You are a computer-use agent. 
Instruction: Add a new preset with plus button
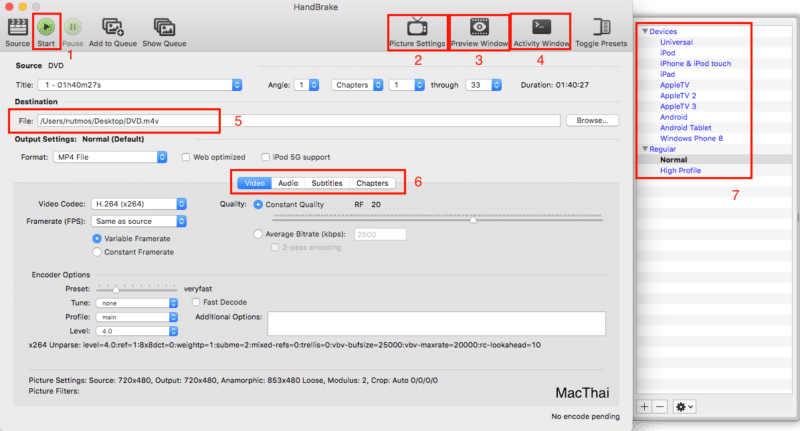coord(644,407)
